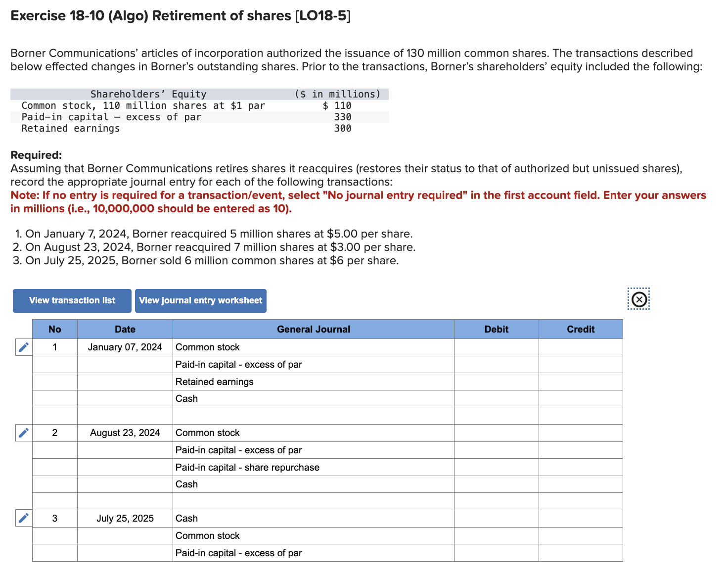Click the Debit cell for Common stock in entry 1
Image resolution: width=728 pixels, height=580 pixels.
click(x=496, y=347)
